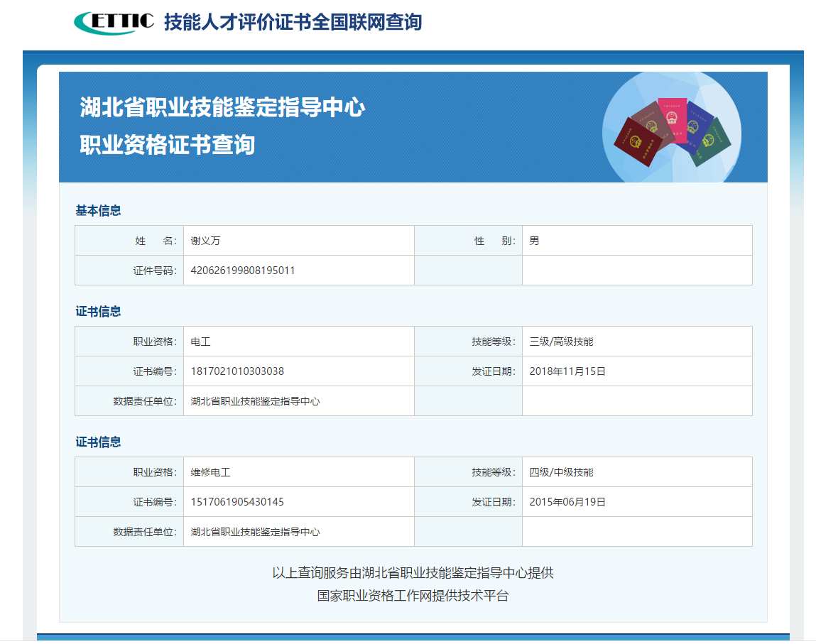Click the 职业资格证书查询 banner heading
The height and width of the screenshot is (644, 816).
tap(167, 145)
